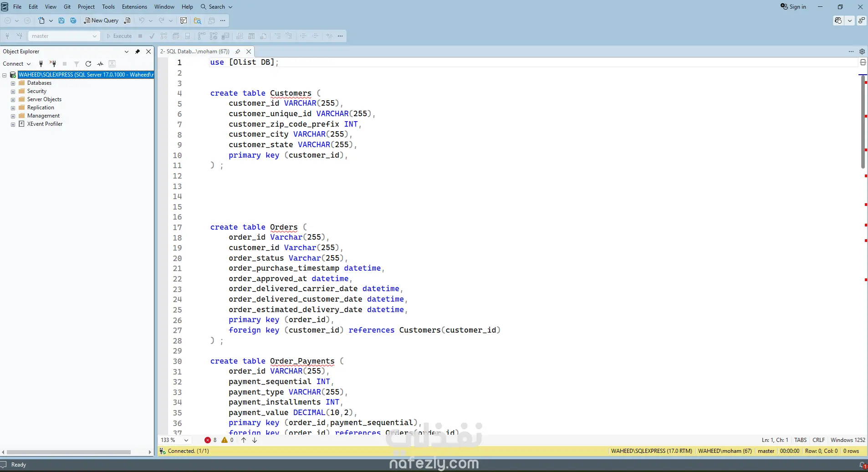Open the master database dropdown
868x472 pixels.
(x=94, y=36)
